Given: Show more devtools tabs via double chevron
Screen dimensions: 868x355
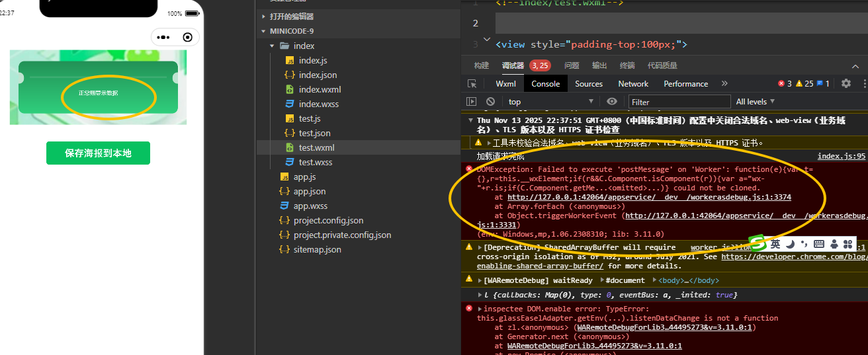Looking at the screenshot, I should point(724,83).
